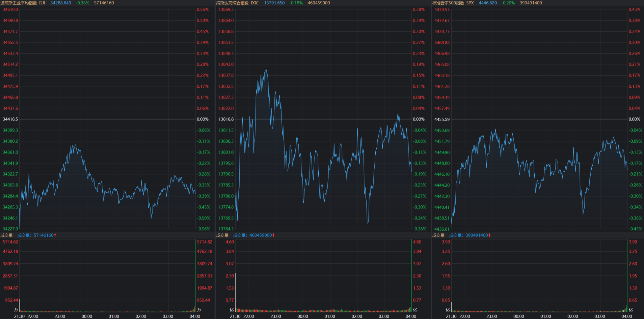Viewport: 644px width, 319px height.
Task: Select the 道琼斯工业平均指数 chart title
Action: (x=19, y=3)
